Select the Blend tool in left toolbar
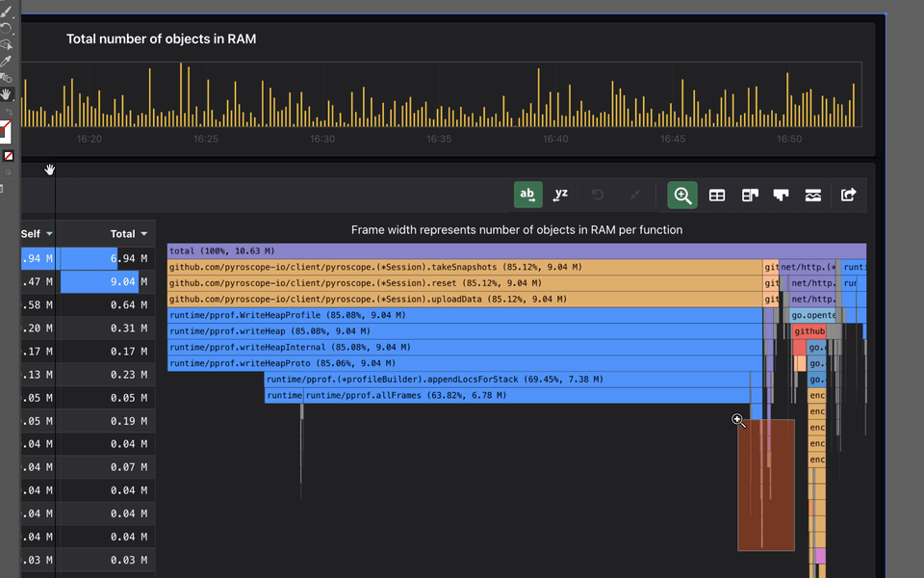 [6, 77]
